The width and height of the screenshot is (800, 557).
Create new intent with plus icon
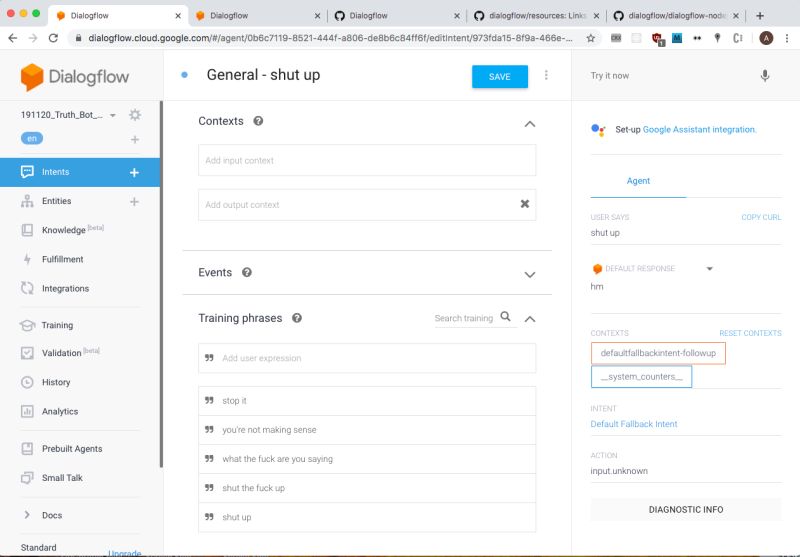134,172
